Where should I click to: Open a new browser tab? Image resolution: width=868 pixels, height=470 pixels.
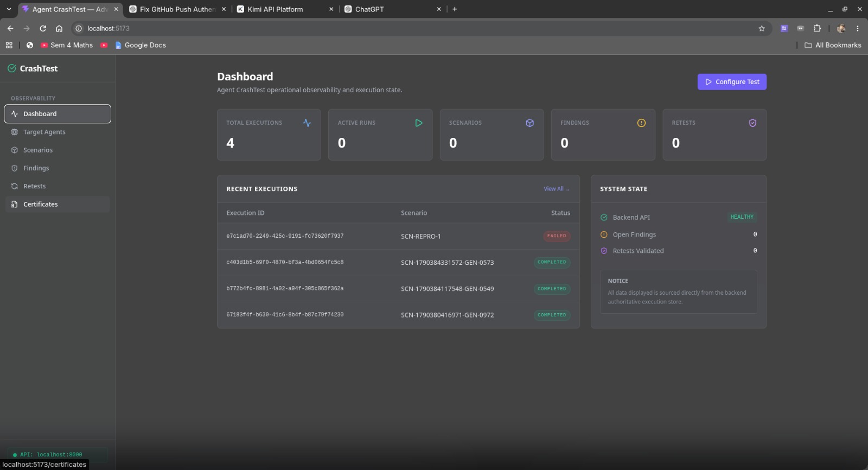[455, 9]
